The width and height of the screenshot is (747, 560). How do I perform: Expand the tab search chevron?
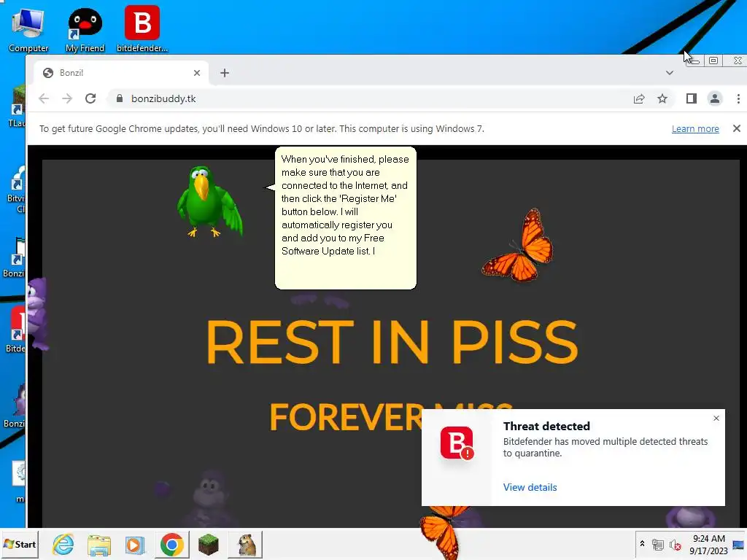(x=670, y=73)
